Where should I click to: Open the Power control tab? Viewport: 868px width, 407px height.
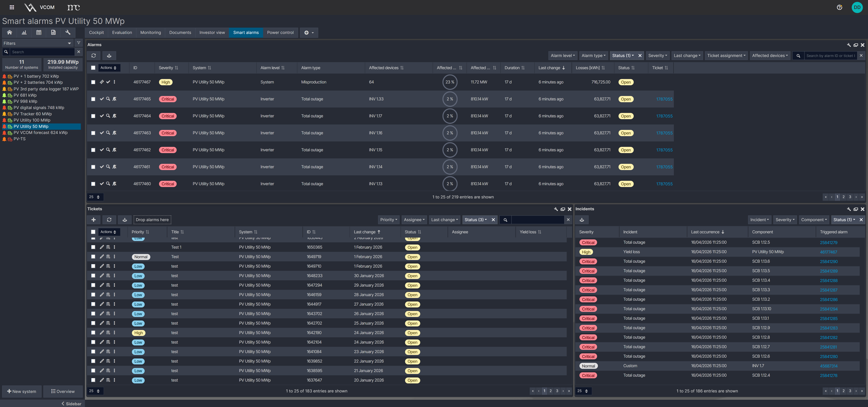280,33
